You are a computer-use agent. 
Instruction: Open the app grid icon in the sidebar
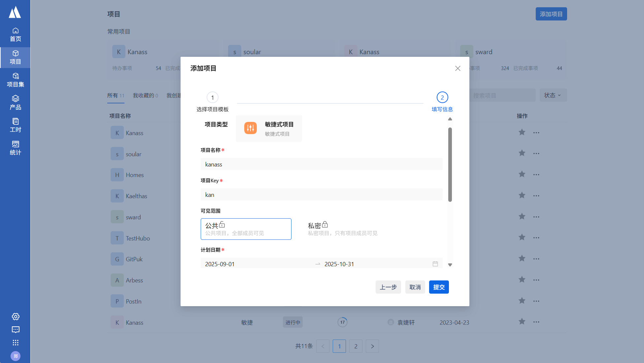(x=16, y=343)
